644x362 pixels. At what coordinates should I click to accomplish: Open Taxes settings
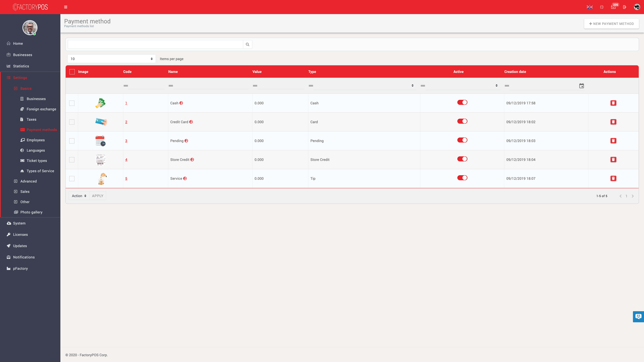click(x=31, y=119)
